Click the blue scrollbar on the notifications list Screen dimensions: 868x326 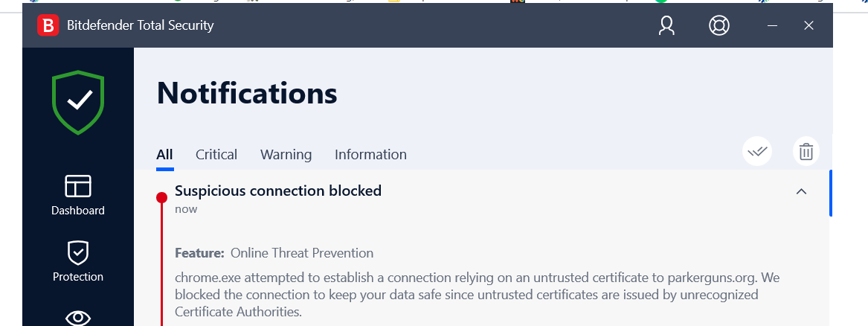coord(830,194)
